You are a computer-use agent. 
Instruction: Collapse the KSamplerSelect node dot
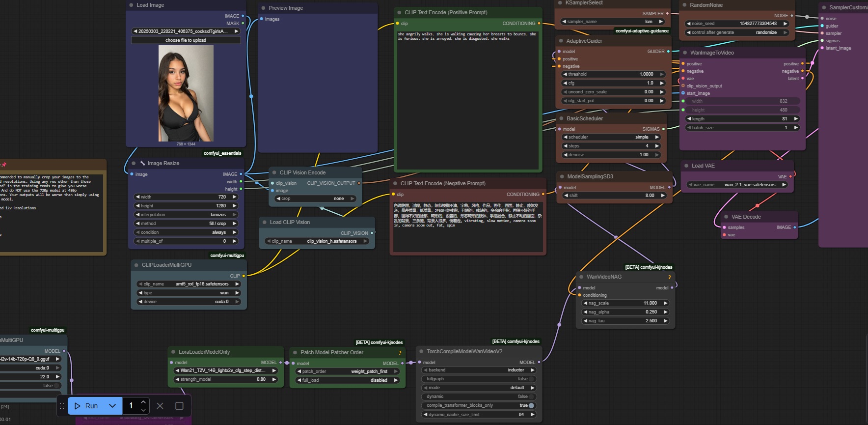point(560,3)
